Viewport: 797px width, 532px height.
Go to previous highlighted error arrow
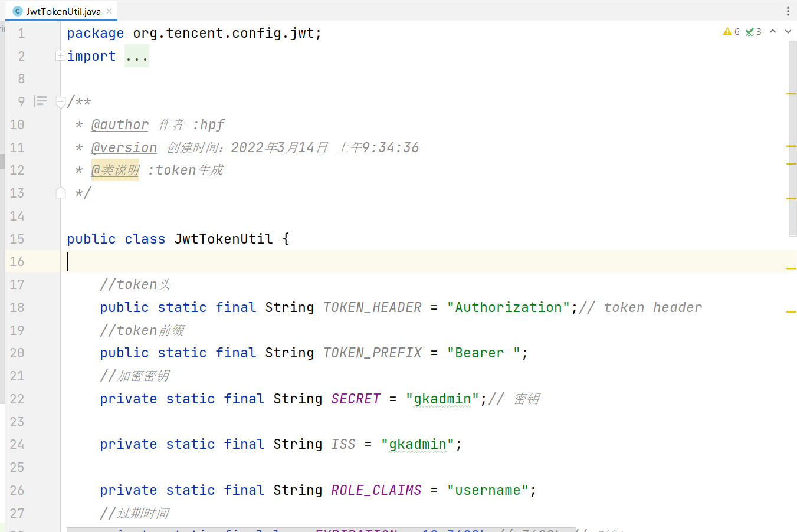coord(773,31)
